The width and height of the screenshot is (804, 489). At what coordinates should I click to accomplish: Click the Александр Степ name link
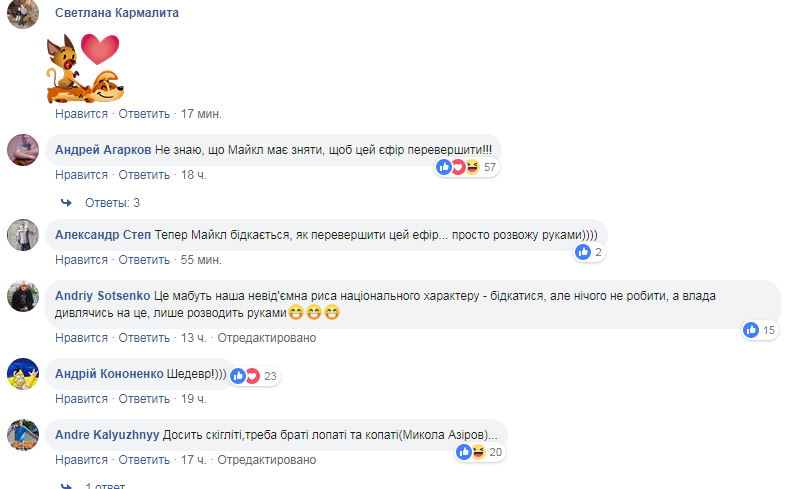coord(99,234)
